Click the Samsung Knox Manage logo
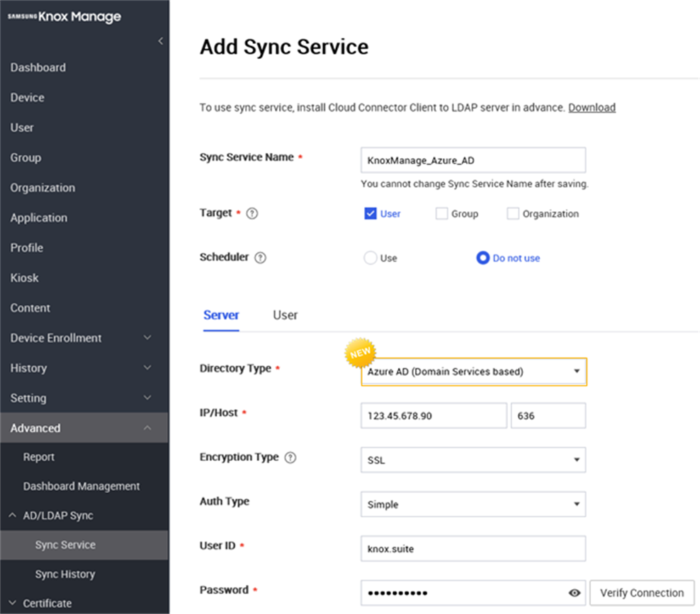 pos(64,16)
